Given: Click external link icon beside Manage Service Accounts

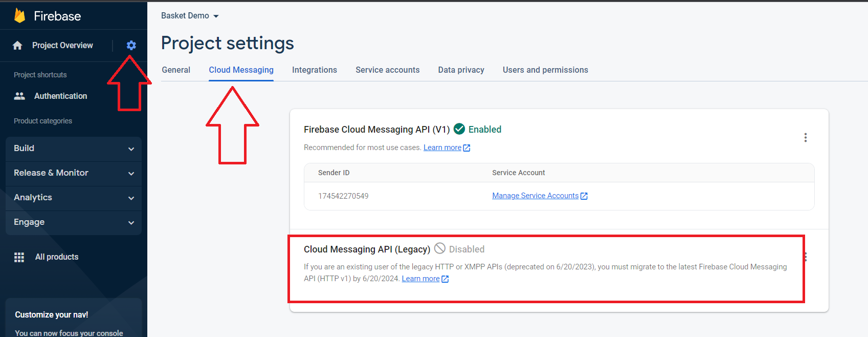Looking at the screenshot, I should pyautogui.click(x=584, y=196).
